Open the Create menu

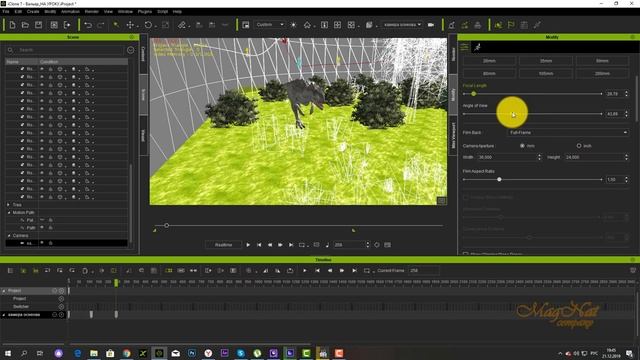[x=33, y=12]
